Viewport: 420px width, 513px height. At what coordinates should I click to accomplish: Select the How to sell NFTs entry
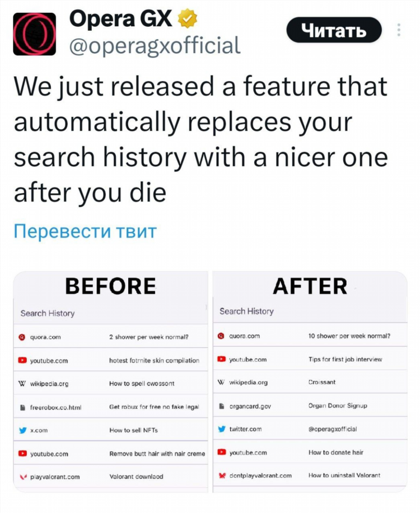[x=110, y=430]
